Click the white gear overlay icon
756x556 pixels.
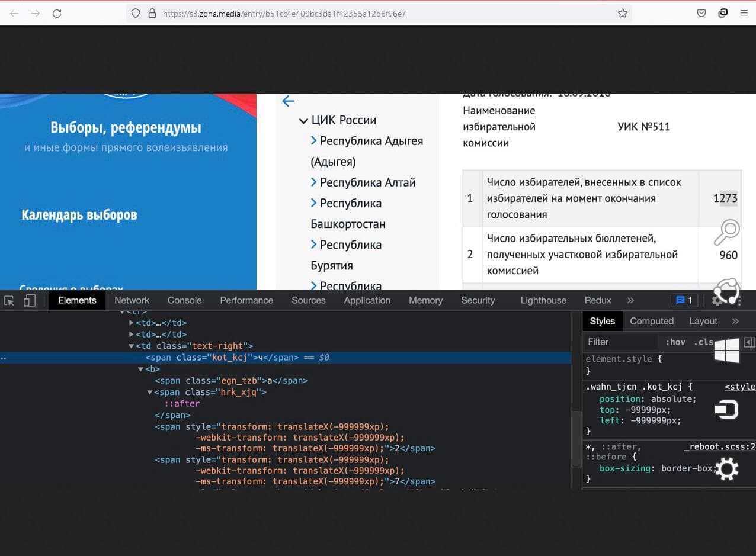point(727,469)
